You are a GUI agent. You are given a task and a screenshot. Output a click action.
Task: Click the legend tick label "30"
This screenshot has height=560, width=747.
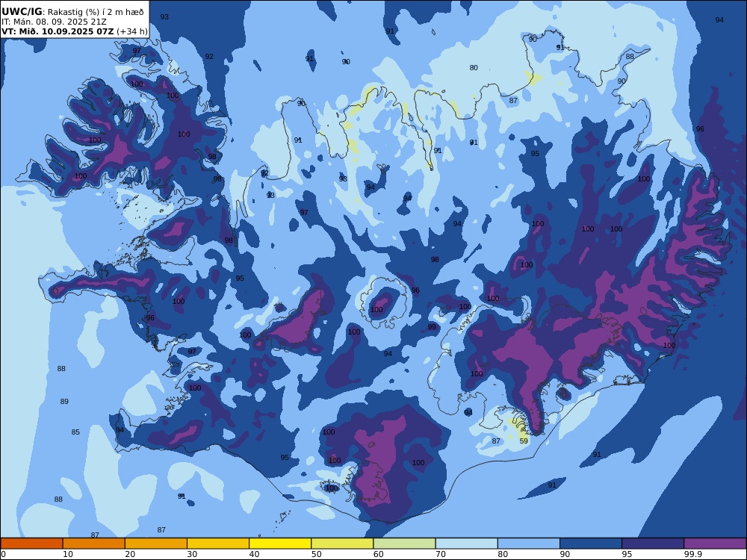pos(192,554)
